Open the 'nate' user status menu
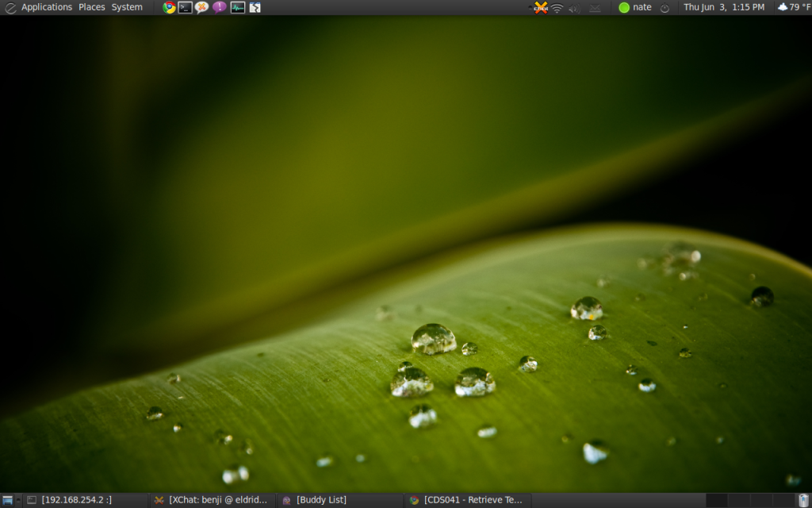This screenshot has width=812, height=508. pos(636,7)
